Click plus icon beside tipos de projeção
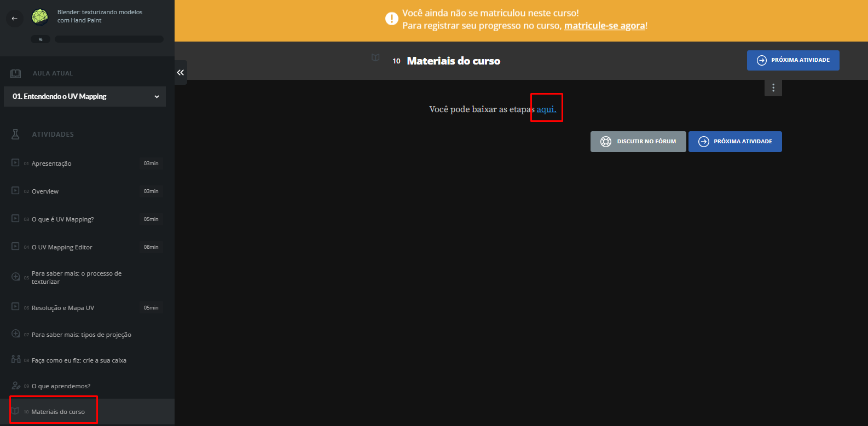Image resolution: width=868 pixels, height=426 pixels. pos(16,334)
